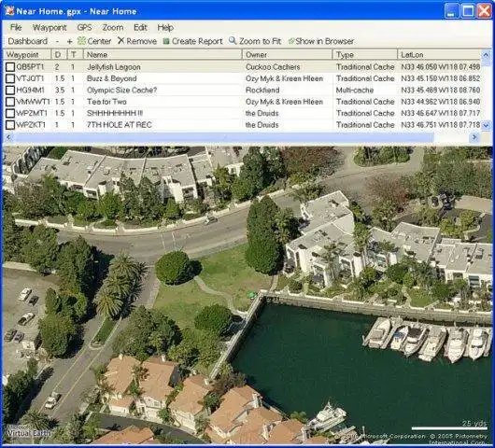The image size is (495, 448).
Task: Select the 7TH HOLE AT REC name
Action: coord(119,125)
